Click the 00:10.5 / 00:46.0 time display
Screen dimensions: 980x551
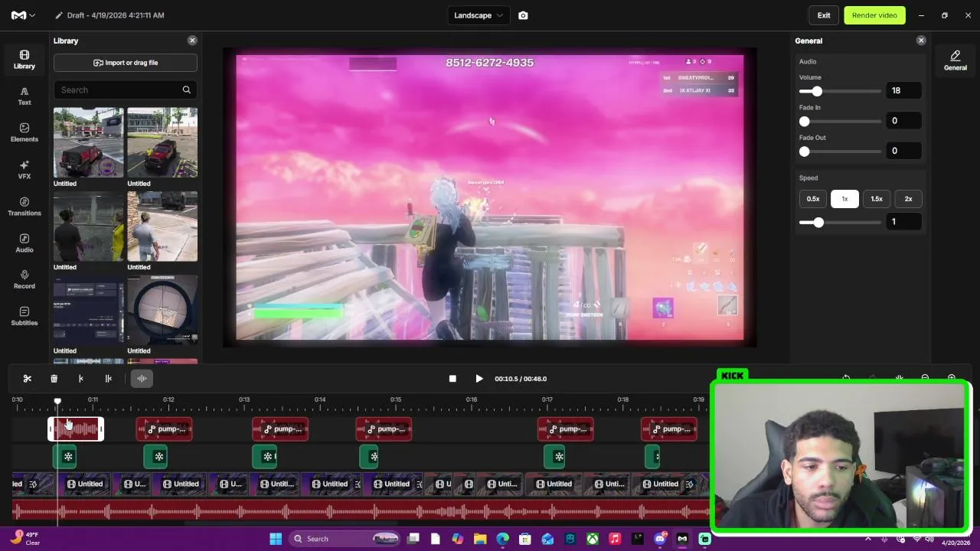pos(521,379)
